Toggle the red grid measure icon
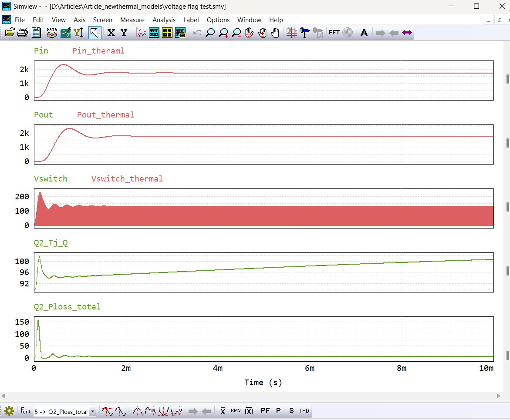Viewport: 510px width, 420px height. pyautogui.click(x=291, y=33)
